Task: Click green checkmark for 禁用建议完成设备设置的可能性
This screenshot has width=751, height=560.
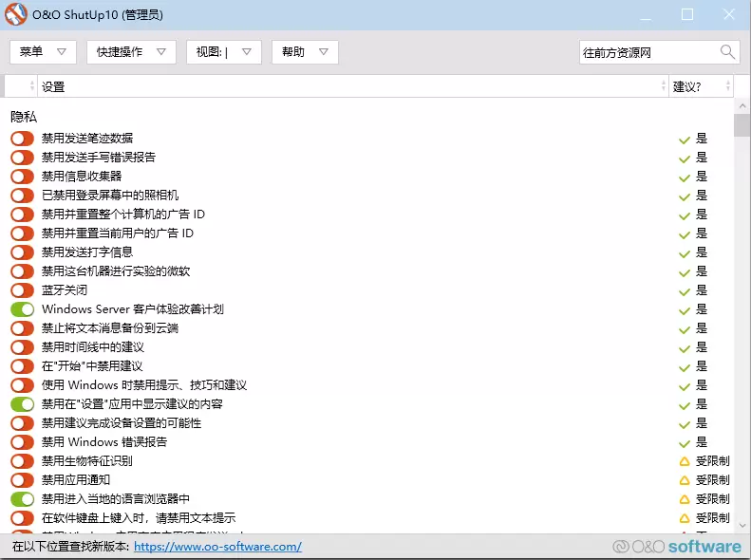Action: point(685,424)
